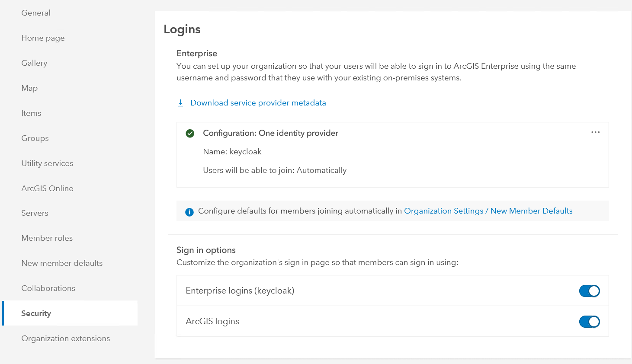Click the download metadata icon

click(x=180, y=103)
